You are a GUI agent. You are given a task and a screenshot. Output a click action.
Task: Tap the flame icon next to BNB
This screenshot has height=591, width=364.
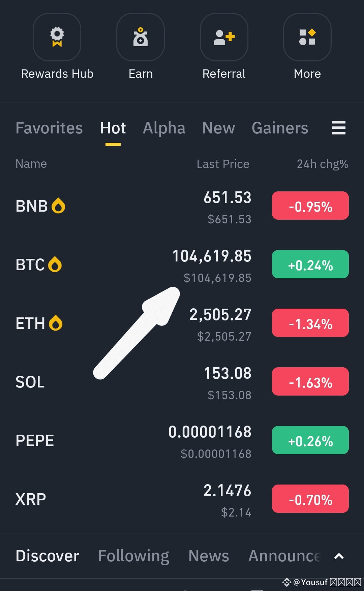click(58, 206)
